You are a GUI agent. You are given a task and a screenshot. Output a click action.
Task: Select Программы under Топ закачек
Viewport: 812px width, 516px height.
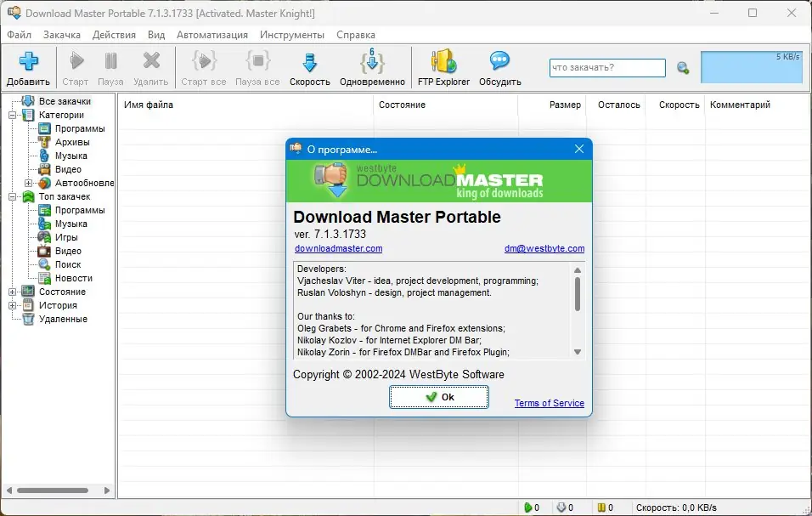(80, 210)
